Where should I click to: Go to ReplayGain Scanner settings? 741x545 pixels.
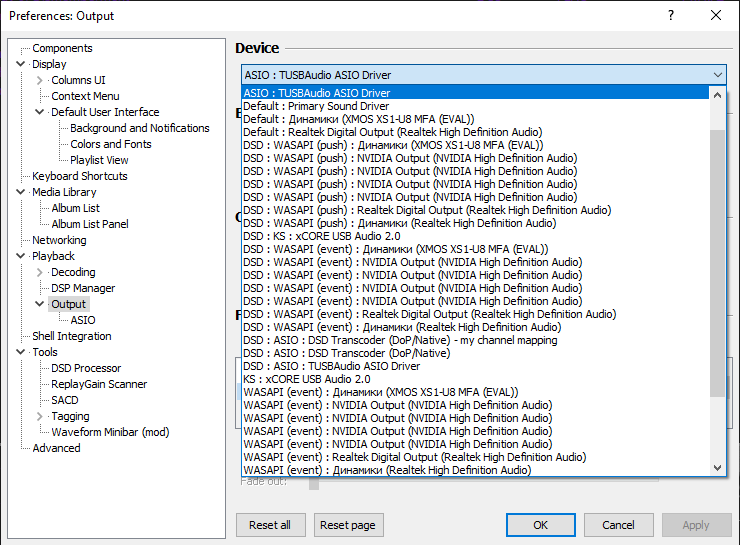(x=99, y=384)
